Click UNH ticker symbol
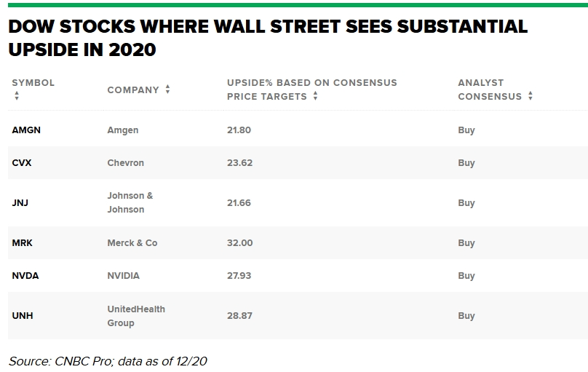 pyautogui.click(x=23, y=316)
